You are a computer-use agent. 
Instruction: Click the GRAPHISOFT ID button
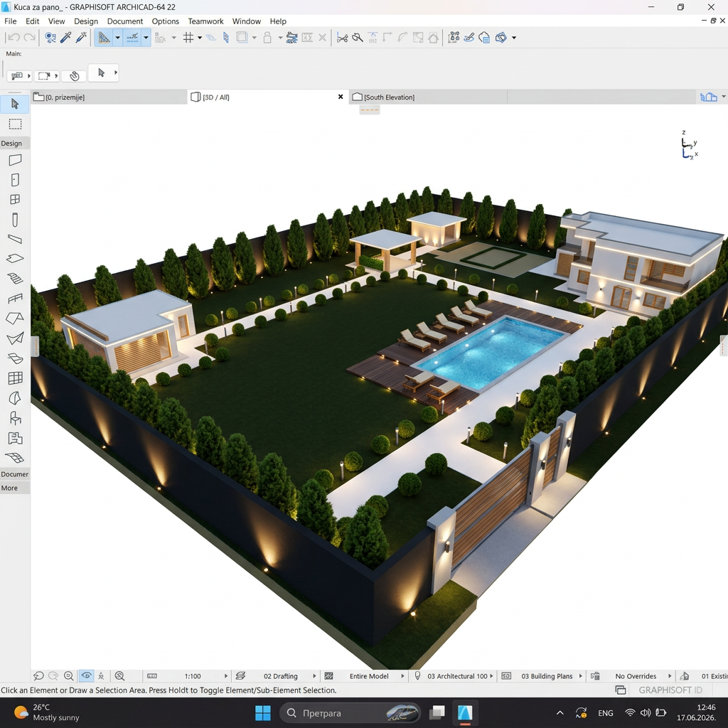click(x=670, y=690)
